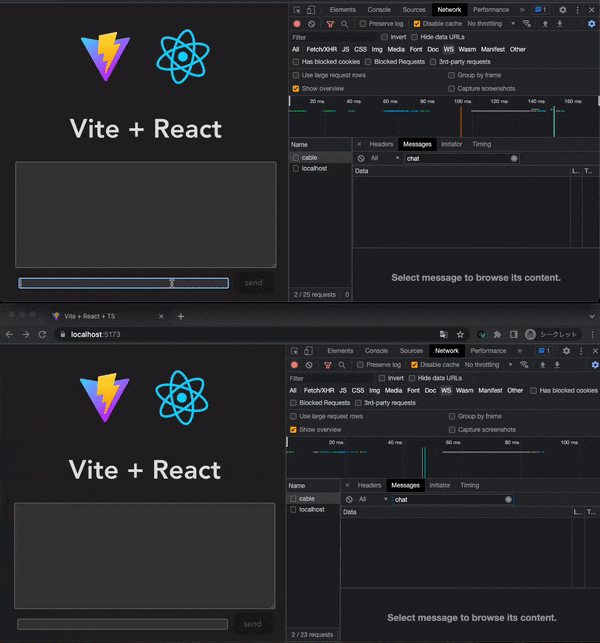Open bottom DevTools settings gear
Viewport: 600px width, 643px height.
pyautogui.click(x=566, y=351)
